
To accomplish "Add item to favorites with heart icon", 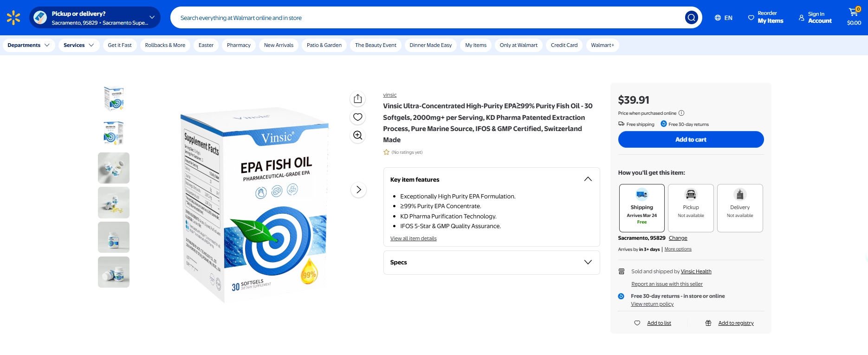I will (357, 117).
